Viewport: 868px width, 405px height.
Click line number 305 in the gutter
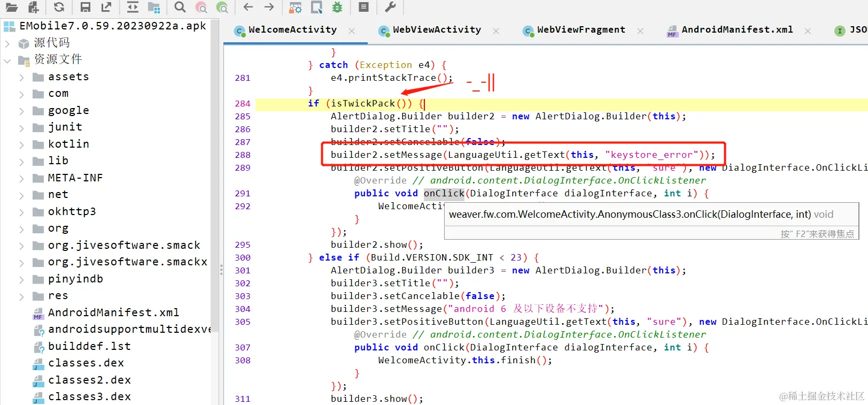pyautogui.click(x=243, y=322)
